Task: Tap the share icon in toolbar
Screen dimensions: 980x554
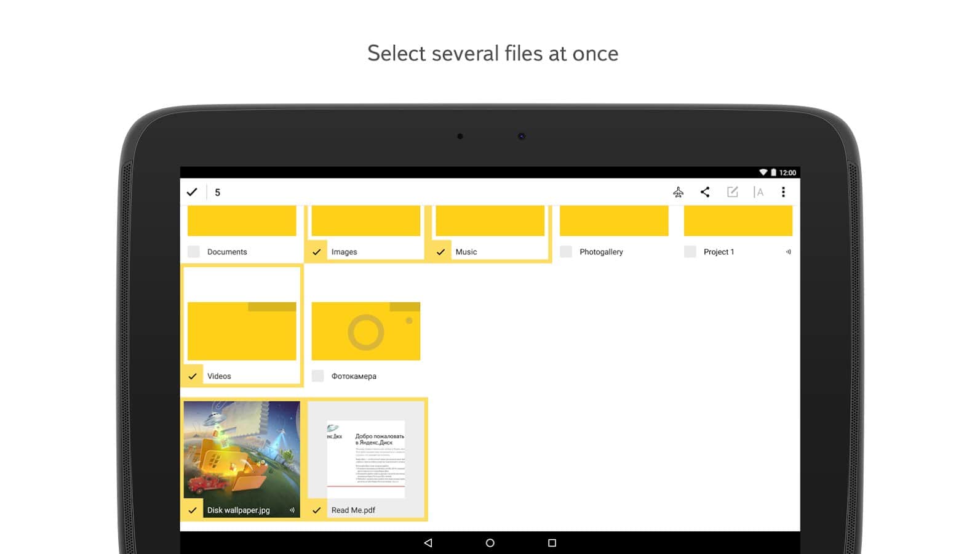Action: click(x=705, y=192)
